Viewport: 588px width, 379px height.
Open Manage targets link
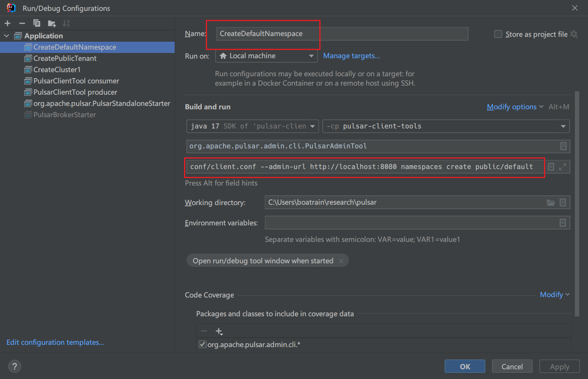pyautogui.click(x=352, y=56)
